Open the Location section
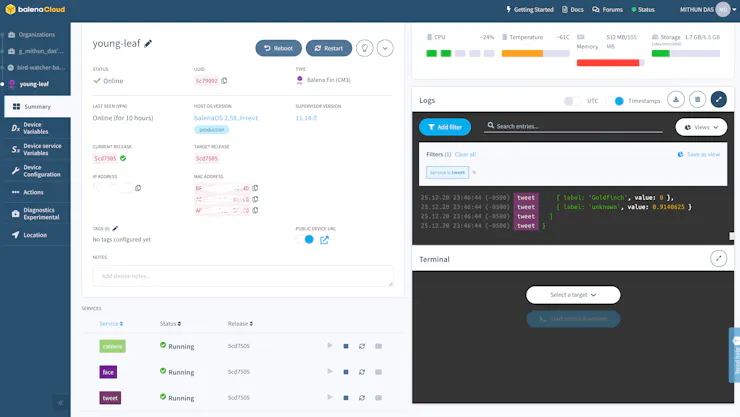Viewport: 740px width, 417px height. click(37, 235)
